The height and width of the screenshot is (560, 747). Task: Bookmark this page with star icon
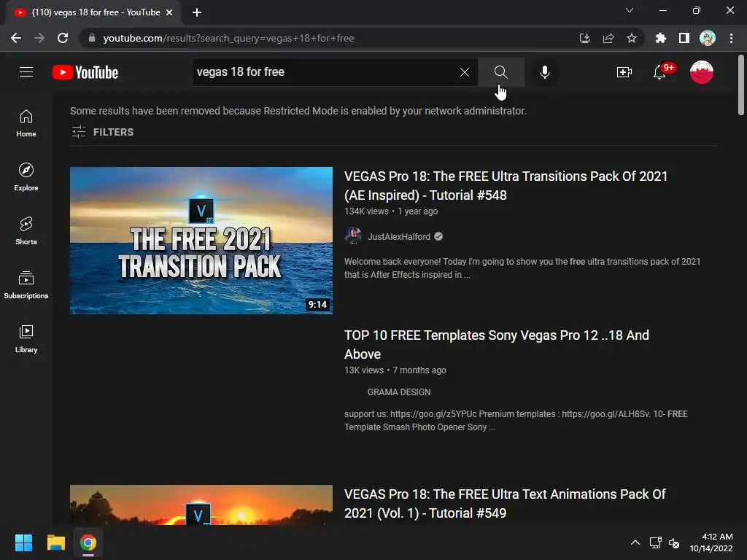[x=632, y=38]
